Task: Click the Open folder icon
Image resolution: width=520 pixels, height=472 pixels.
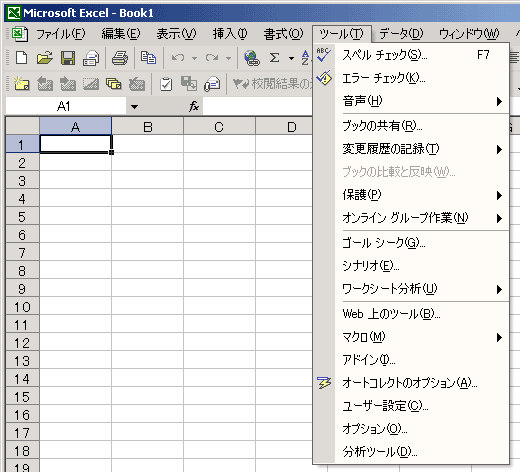Action: click(x=45, y=58)
